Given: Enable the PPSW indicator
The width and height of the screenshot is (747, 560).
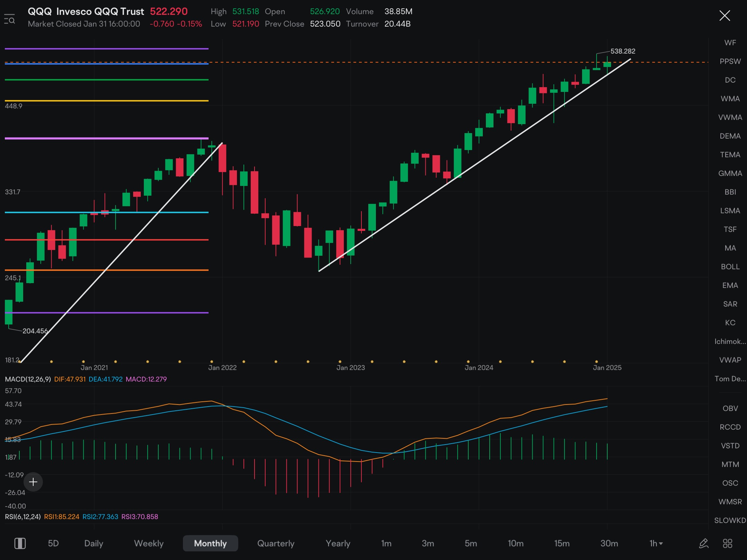Looking at the screenshot, I should [730, 61].
